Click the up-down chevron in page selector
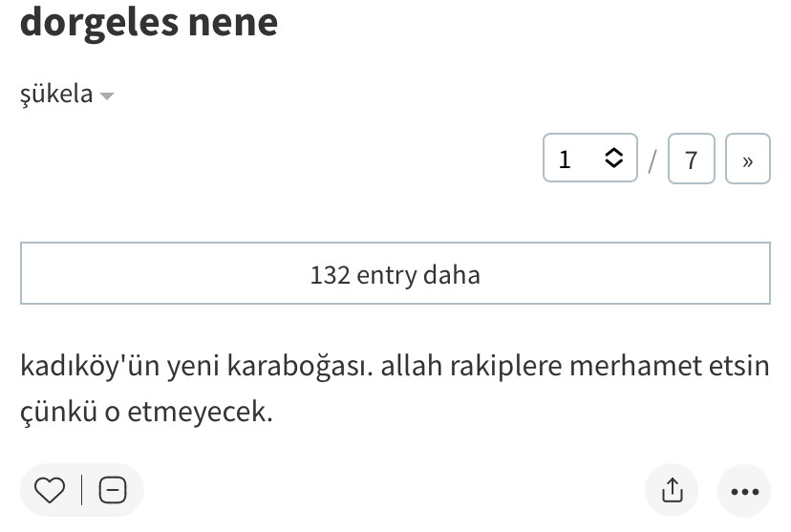 (x=614, y=159)
